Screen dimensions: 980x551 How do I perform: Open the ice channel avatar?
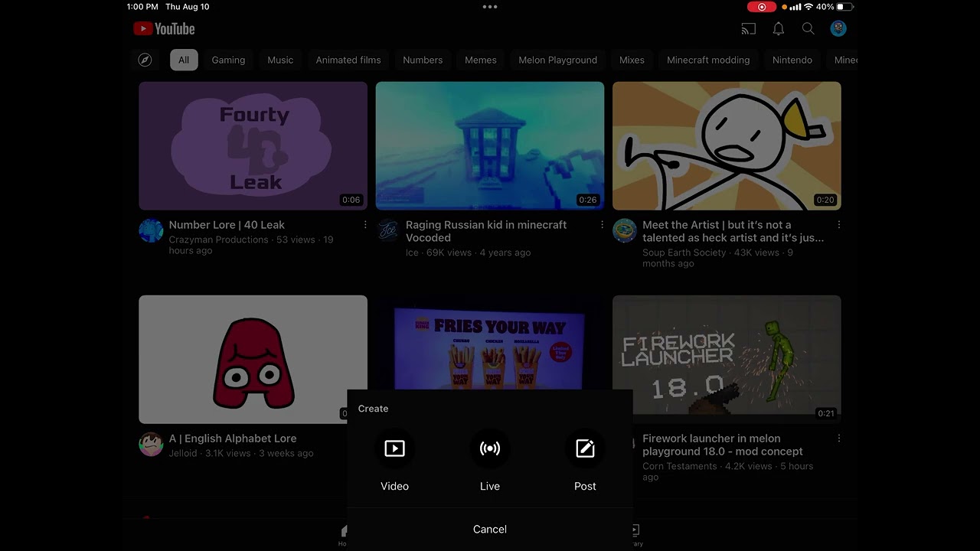point(388,230)
